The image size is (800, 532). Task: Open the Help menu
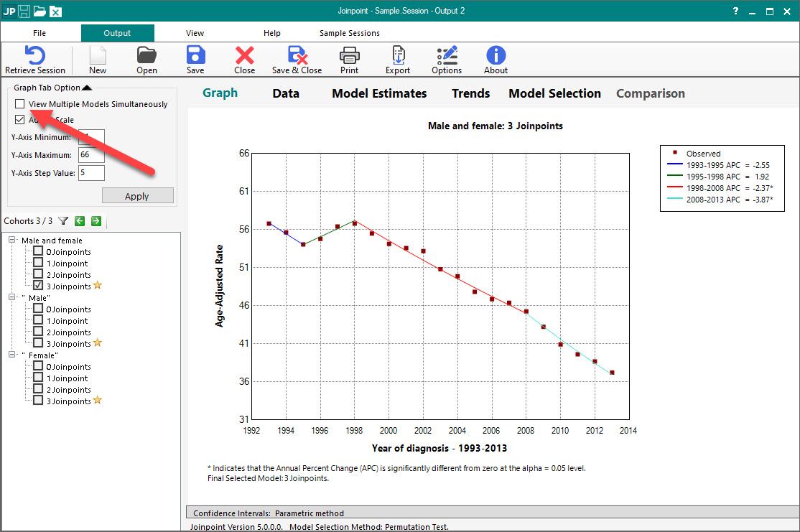[x=272, y=33]
